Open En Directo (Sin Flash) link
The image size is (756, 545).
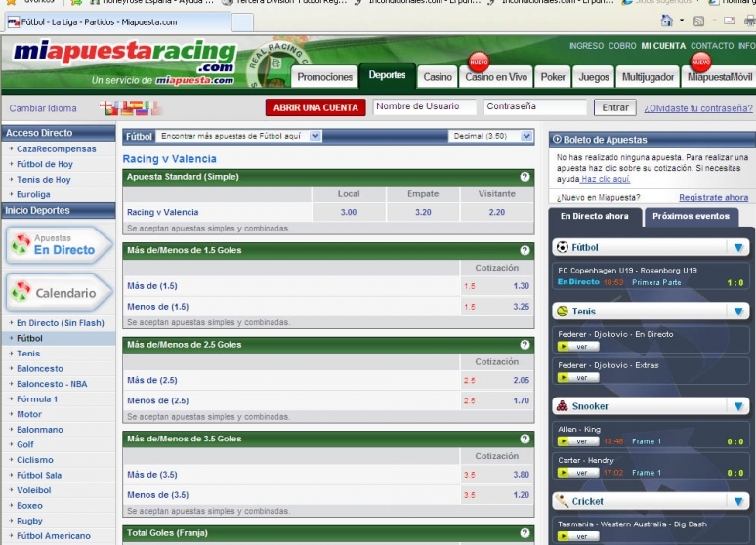(x=61, y=323)
